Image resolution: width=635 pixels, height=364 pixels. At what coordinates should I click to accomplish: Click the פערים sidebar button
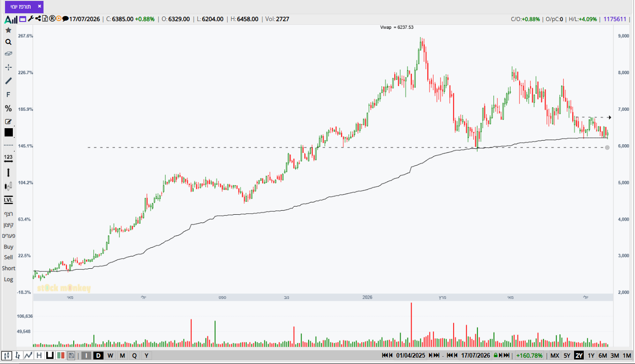[8, 236]
